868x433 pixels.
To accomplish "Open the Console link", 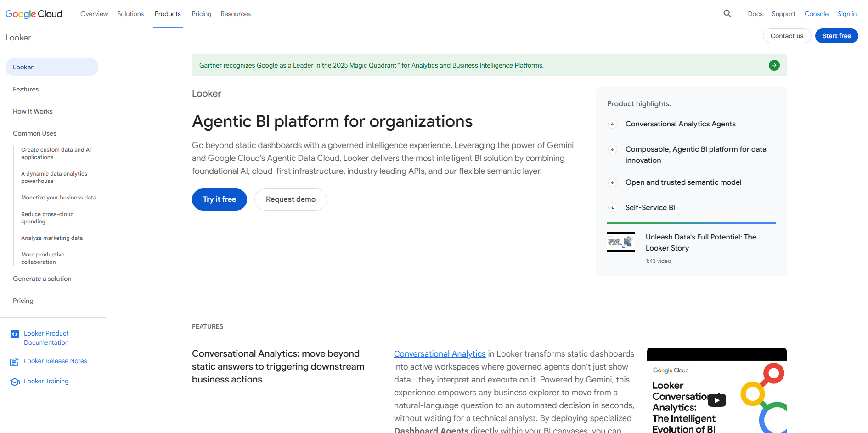I will [x=817, y=14].
